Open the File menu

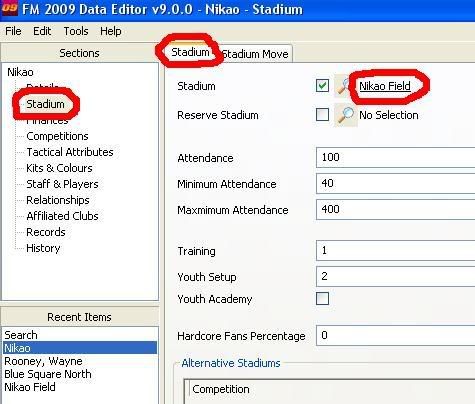13,31
